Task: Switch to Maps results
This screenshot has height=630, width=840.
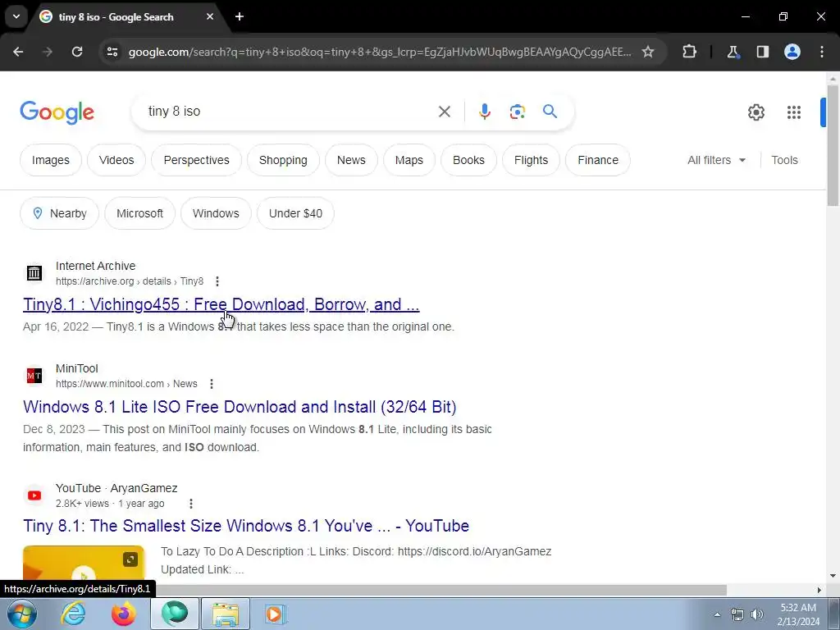Action: (x=409, y=160)
